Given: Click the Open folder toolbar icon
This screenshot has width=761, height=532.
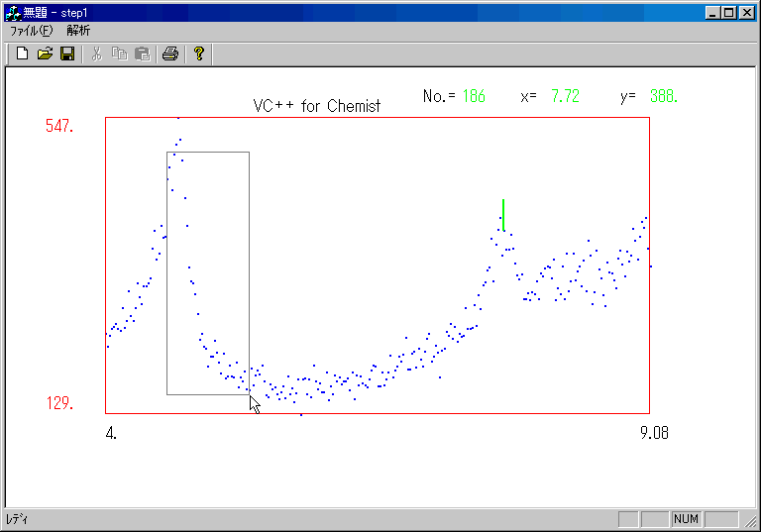Looking at the screenshot, I should 45,53.
